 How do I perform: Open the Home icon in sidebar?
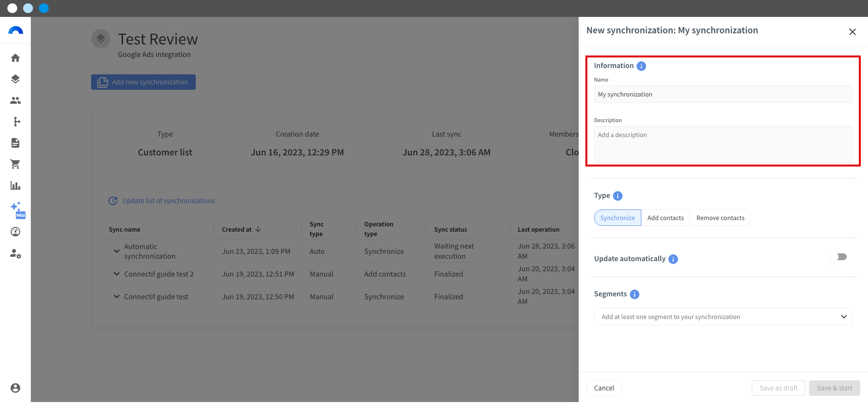click(x=15, y=58)
